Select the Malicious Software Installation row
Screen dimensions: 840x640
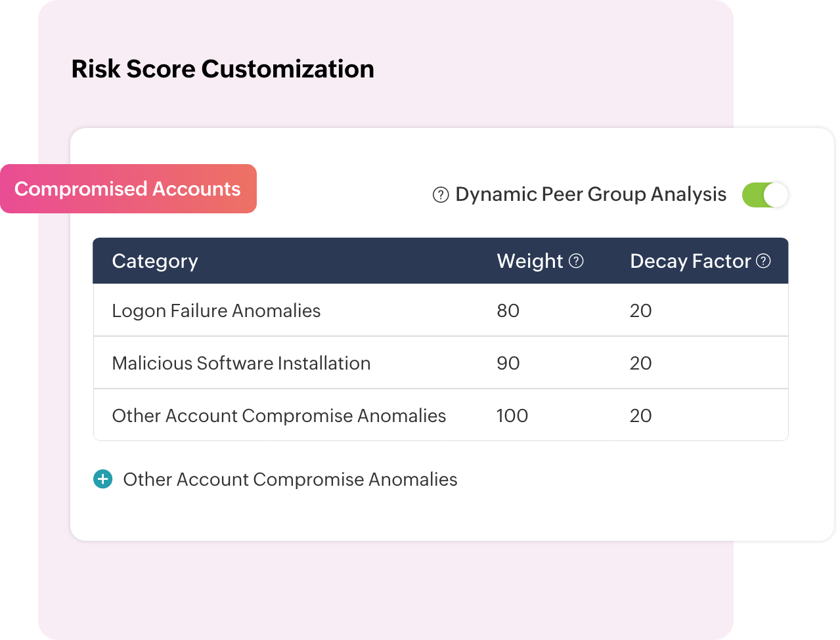click(x=241, y=362)
